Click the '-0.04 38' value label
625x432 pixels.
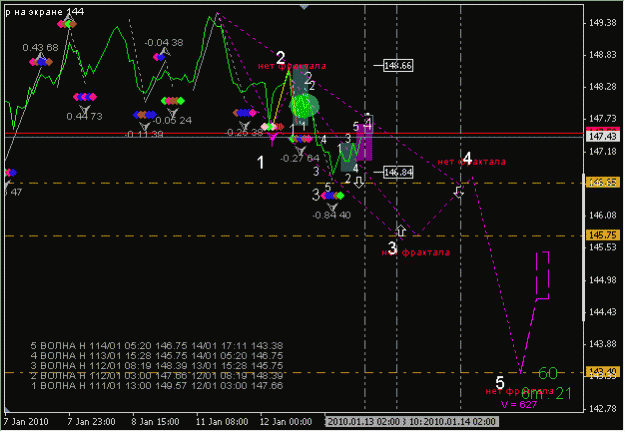[x=164, y=43]
